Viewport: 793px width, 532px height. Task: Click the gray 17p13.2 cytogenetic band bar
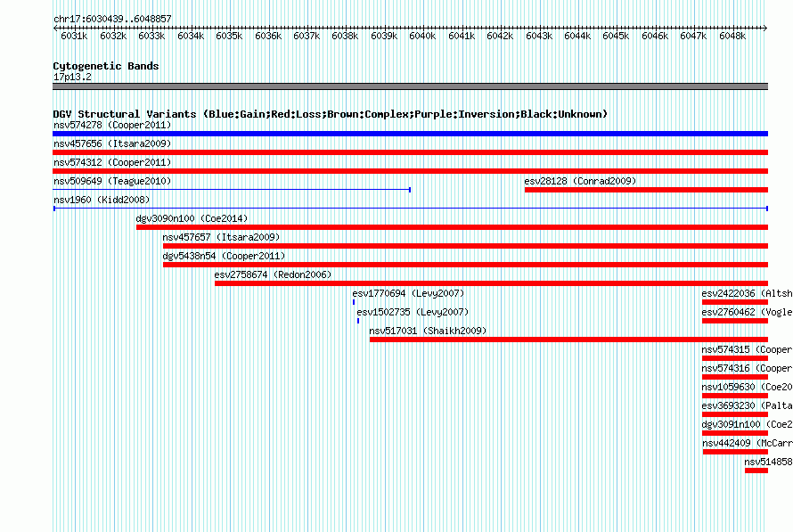point(410,86)
